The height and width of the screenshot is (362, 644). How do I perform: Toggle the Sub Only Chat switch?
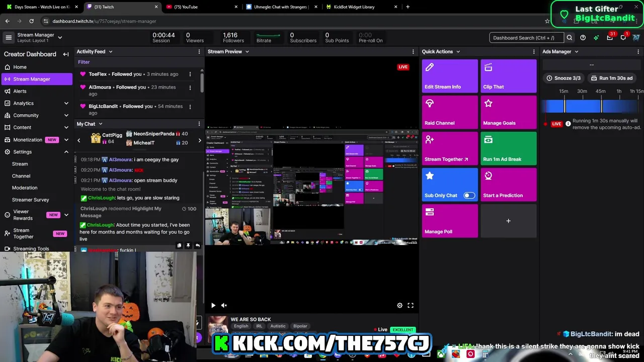(x=469, y=195)
